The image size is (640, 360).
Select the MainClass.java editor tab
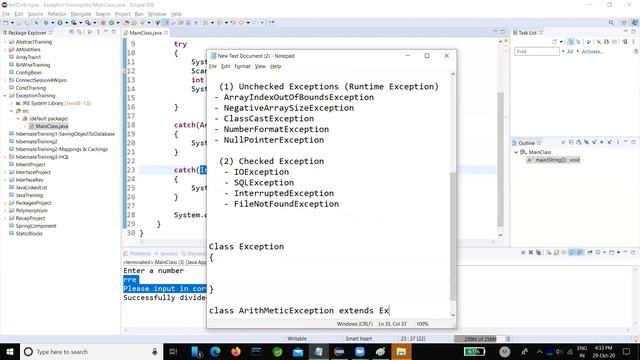point(146,33)
